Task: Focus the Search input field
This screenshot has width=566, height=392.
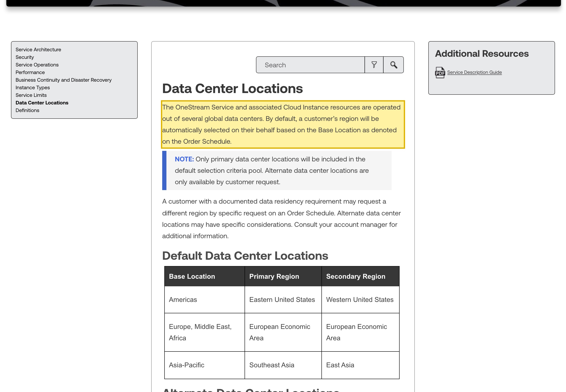Action: [310, 65]
